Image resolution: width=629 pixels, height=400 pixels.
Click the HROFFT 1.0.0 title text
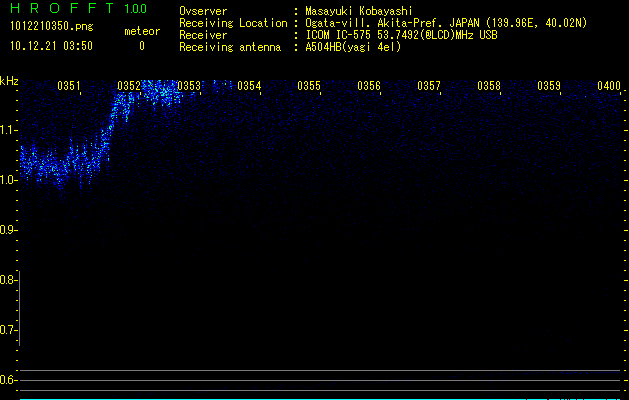[79, 8]
